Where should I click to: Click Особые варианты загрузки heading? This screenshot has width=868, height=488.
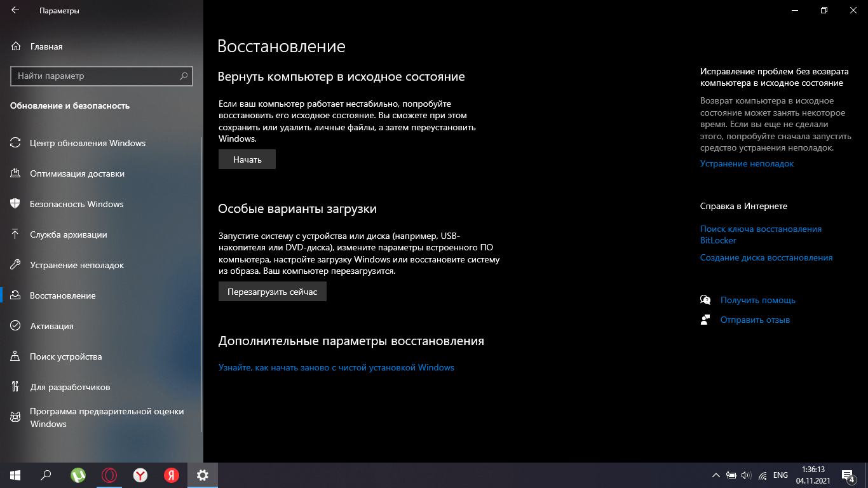[297, 208]
